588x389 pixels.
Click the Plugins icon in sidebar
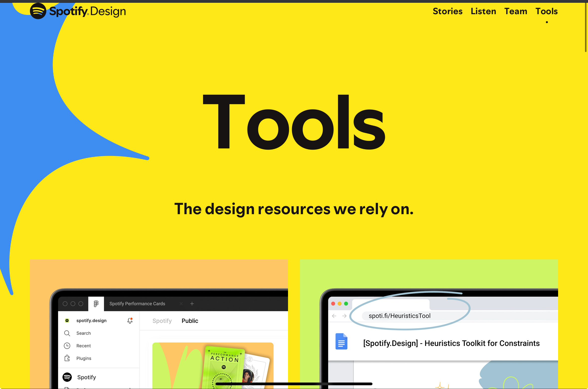coord(67,358)
